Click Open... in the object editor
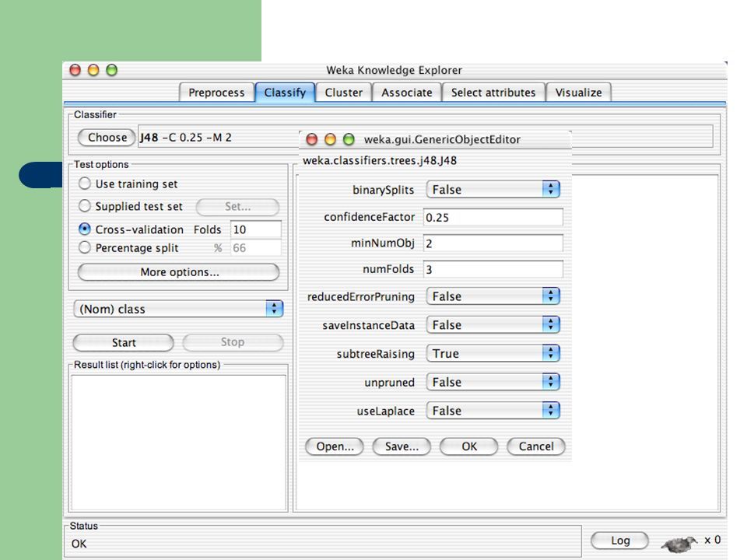The width and height of the screenshot is (747, 560). 335,446
